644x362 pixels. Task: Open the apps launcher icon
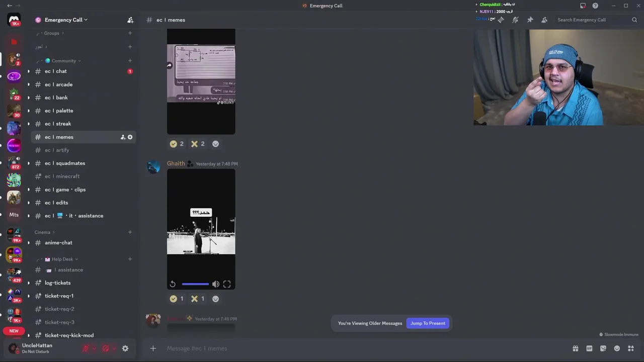coord(630,348)
